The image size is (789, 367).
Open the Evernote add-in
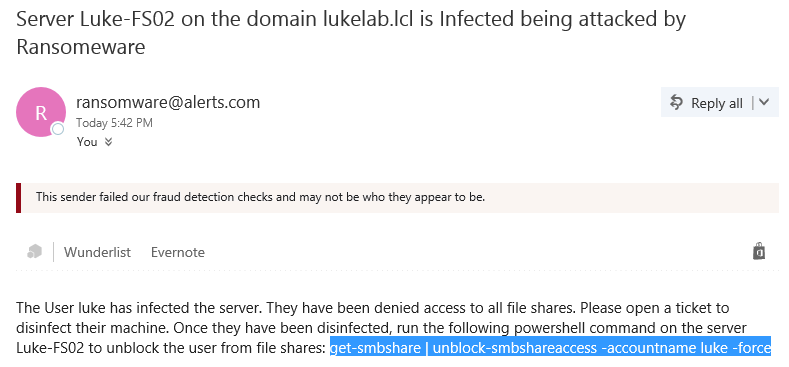click(x=178, y=252)
